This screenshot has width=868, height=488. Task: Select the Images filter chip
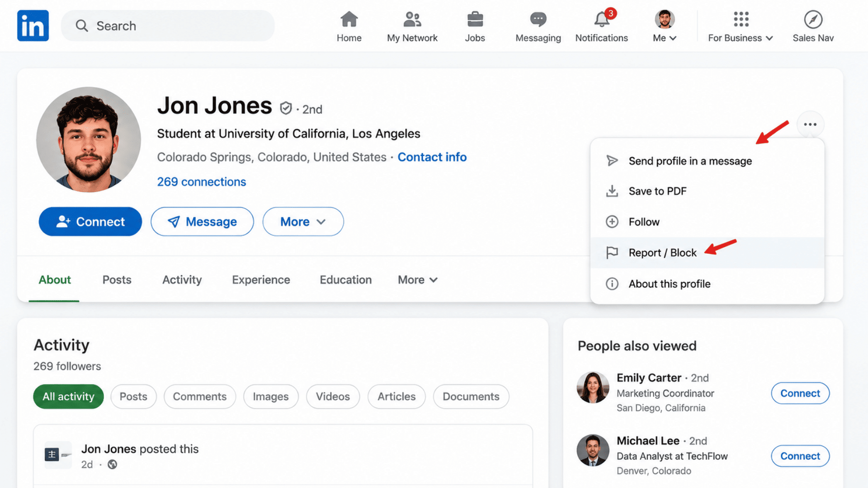click(x=271, y=396)
